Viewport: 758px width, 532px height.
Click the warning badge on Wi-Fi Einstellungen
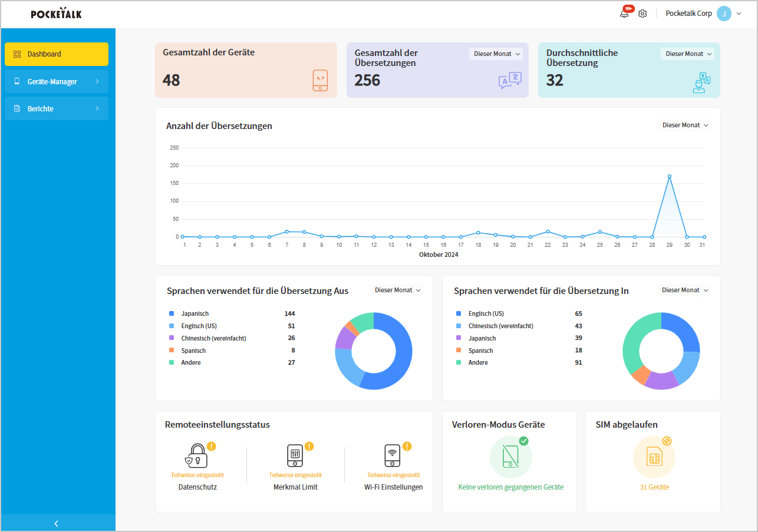tap(407, 447)
